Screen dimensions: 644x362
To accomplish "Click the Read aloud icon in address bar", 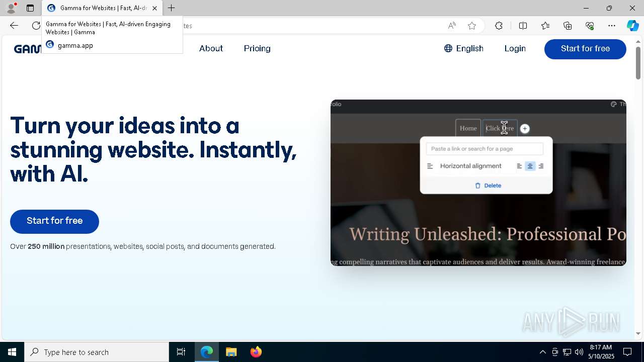I will (x=452, y=26).
